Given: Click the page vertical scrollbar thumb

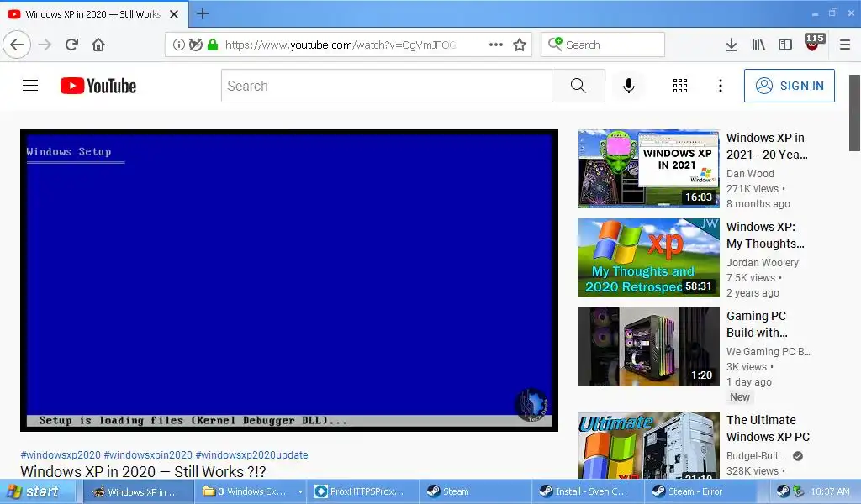Looking at the screenshot, I should pyautogui.click(x=854, y=113).
